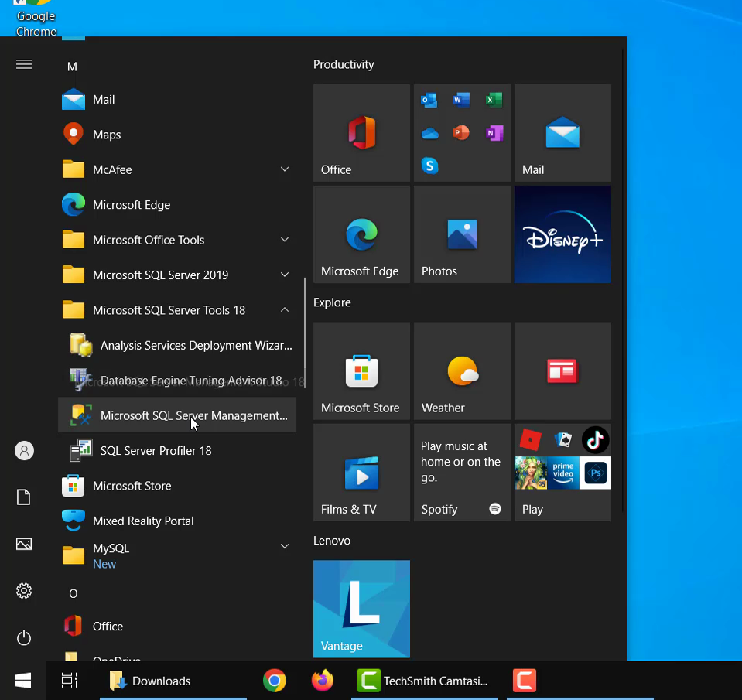Open the Lenovo Vantage tile
This screenshot has height=700, width=742.
pos(361,609)
